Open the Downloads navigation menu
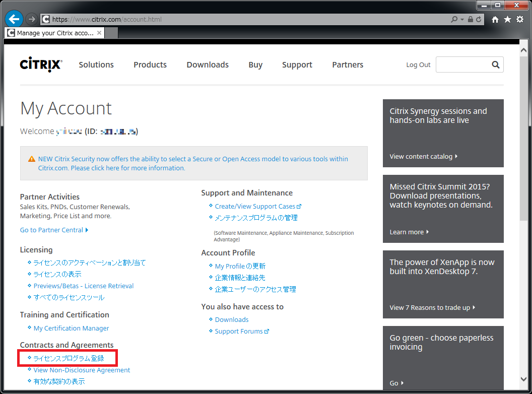This screenshot has height=394, width=532. click(208, 64)
